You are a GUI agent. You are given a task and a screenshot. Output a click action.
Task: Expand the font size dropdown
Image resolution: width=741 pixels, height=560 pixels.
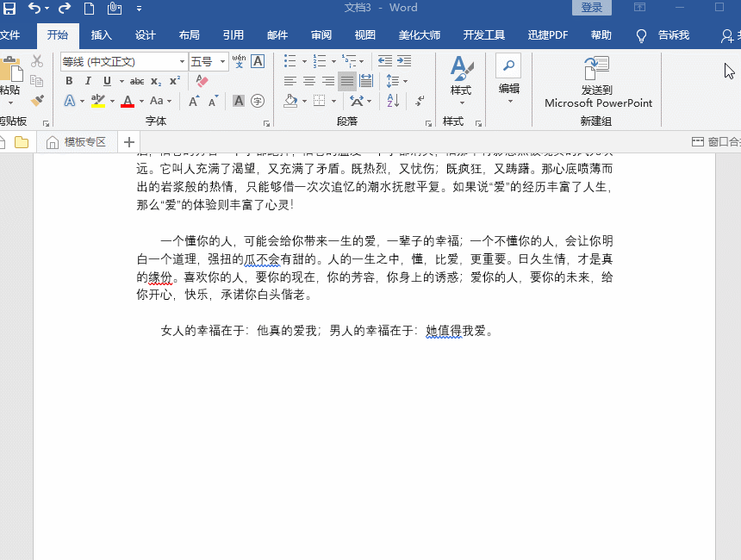pyautogui.click(x=221, y=61)
